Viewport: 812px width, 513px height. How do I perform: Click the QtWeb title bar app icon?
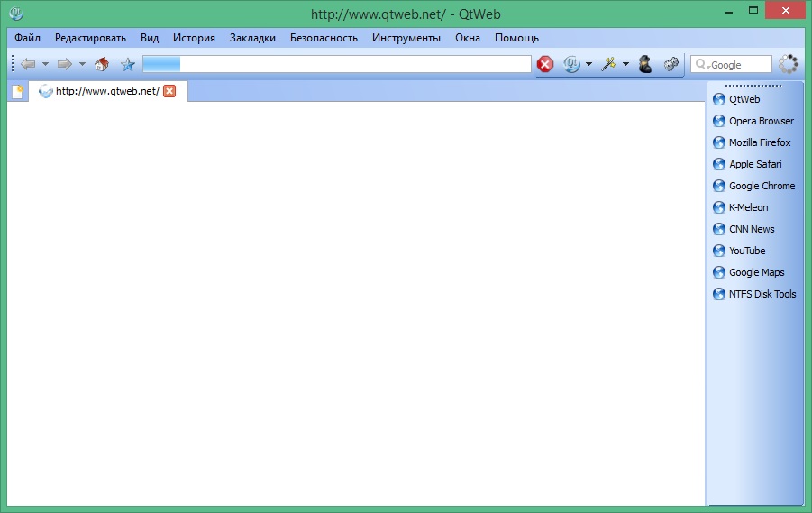point(16,14)
